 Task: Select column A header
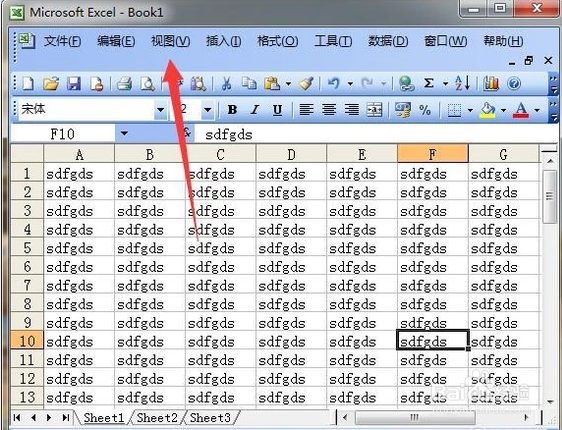point(79,154)
